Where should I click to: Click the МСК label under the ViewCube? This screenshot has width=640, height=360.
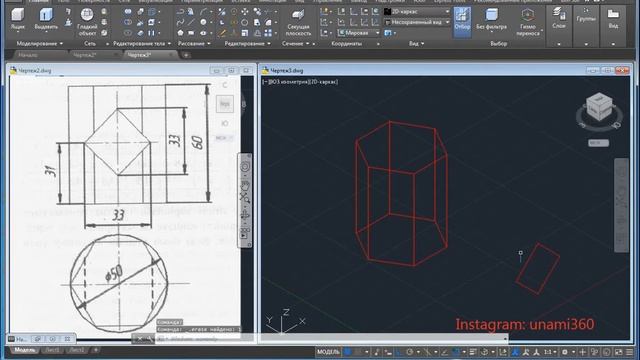598,143
